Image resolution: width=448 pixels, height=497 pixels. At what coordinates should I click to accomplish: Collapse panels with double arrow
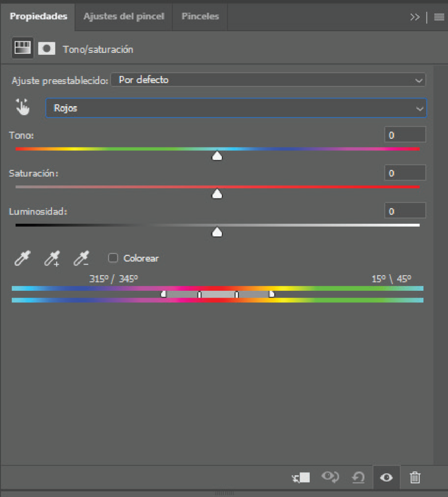(x=415, y=17)
